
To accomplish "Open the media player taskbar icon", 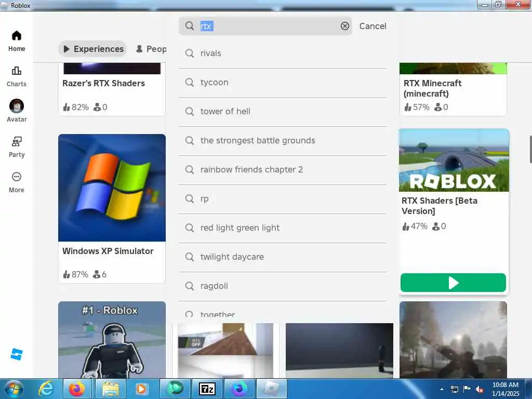I will (141, 389).
